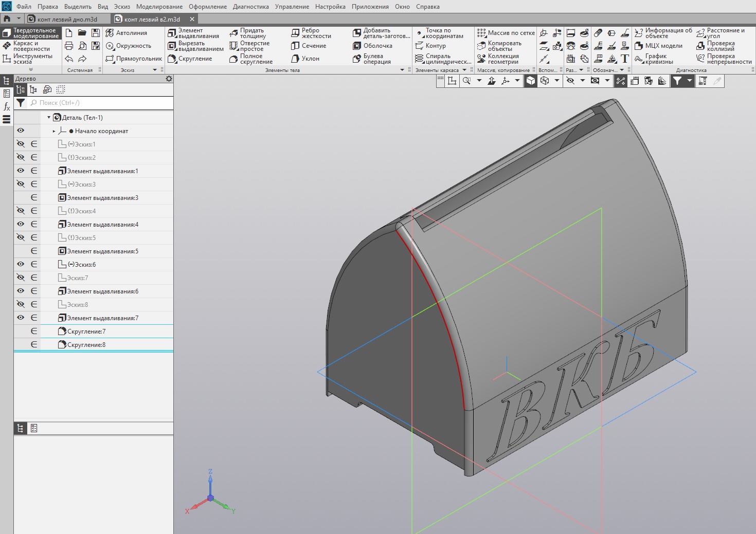The width and height of the screenshot is (756, 534).
Task: Activate Вырезать выдавливанием cut tool
Action: pos(195,46)
